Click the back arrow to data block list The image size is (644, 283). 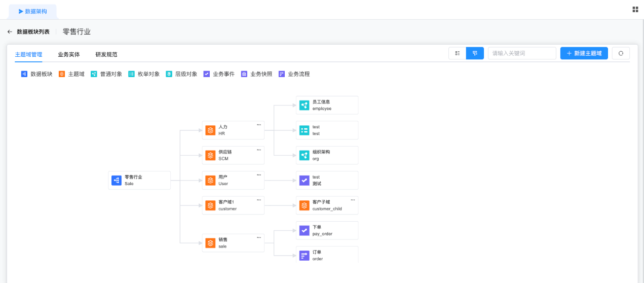[10, 32]
